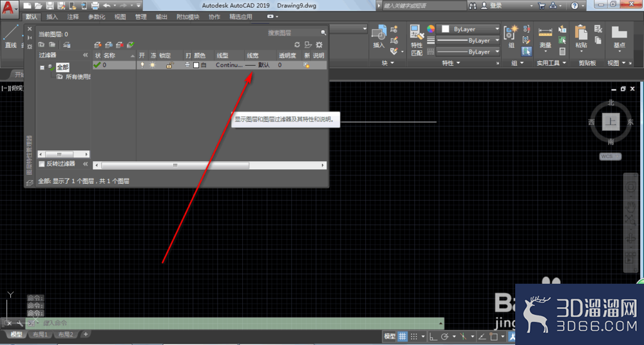This screenshot has width=644, height=345.
Task: Click the help question mark icon
Action: click(574, 6)
